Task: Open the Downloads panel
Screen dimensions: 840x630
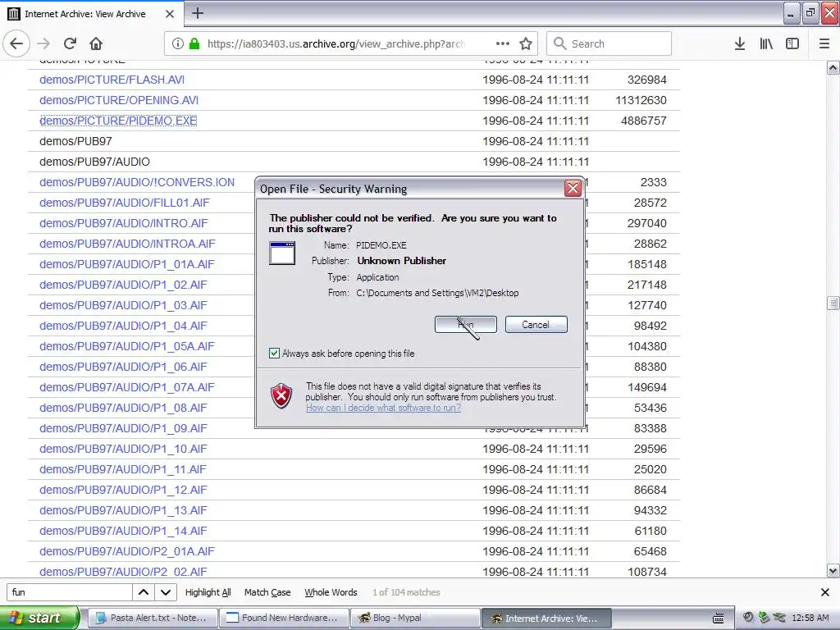Action: (x=740, y=43)
